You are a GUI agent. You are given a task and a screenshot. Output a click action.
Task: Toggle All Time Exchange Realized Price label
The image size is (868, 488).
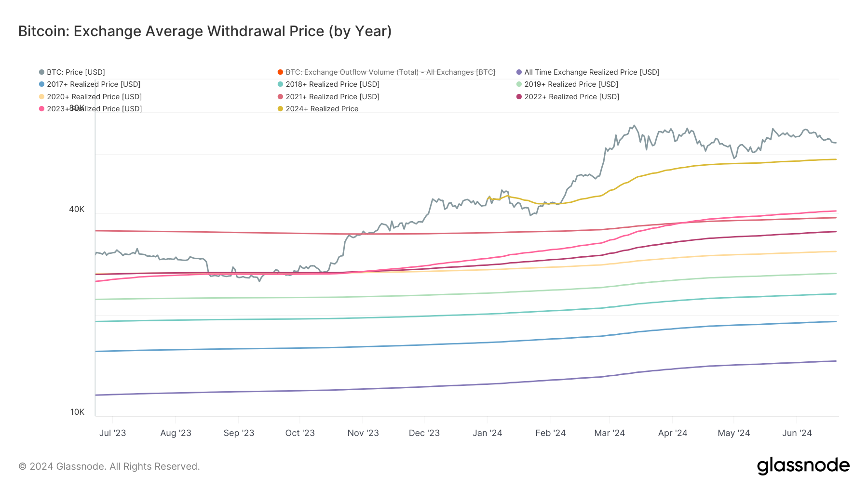point(592,72)
